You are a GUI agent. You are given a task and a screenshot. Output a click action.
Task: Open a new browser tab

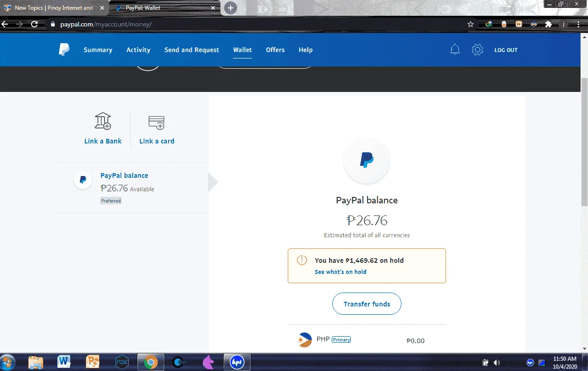point(230,8)
